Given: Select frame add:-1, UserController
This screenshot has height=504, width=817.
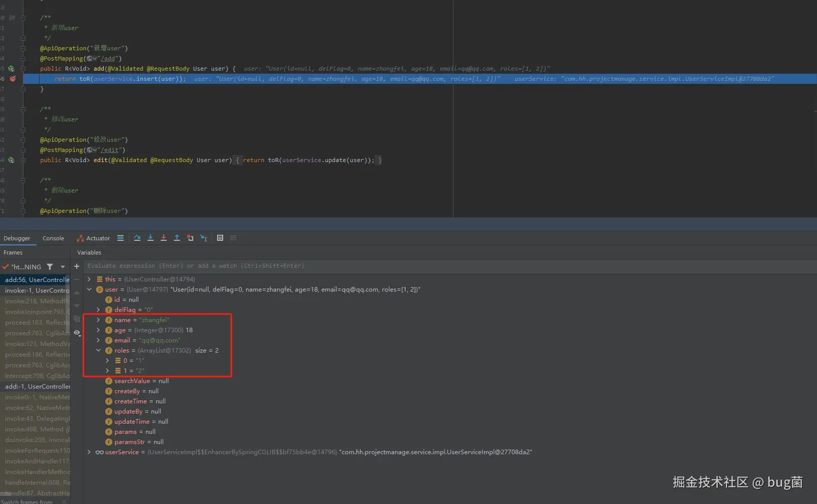Looking at the screenshot, I should (35, 387).
